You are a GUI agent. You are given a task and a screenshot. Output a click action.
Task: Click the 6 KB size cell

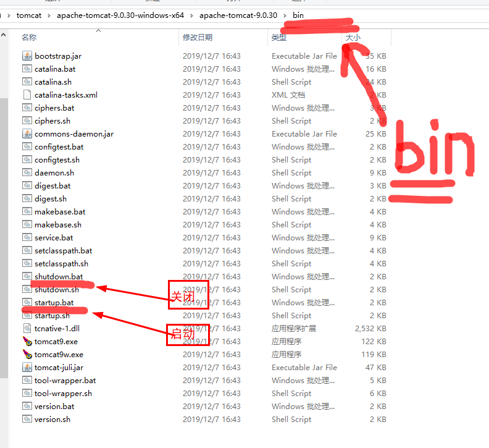[378, 394]
